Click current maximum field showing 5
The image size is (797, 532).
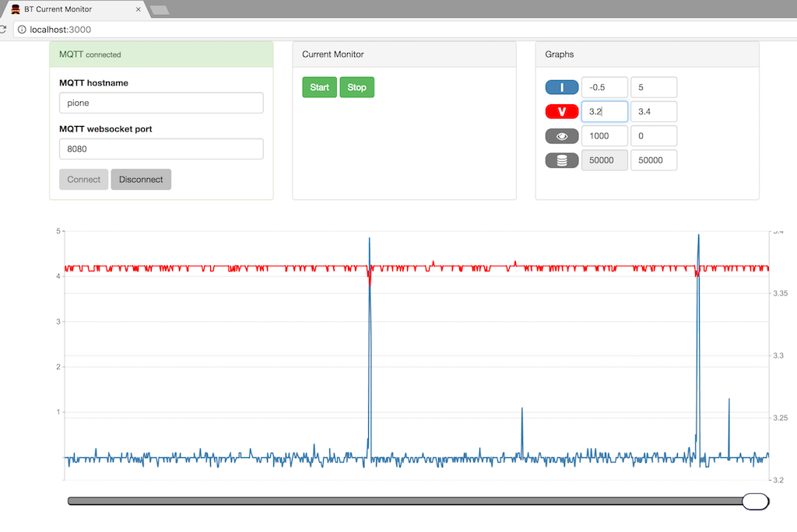tap(654, 87)
